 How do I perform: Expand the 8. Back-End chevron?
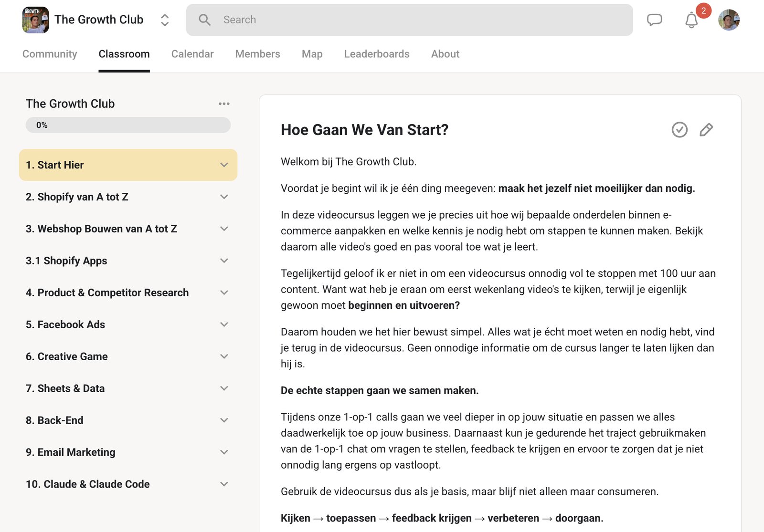point(224,421)
